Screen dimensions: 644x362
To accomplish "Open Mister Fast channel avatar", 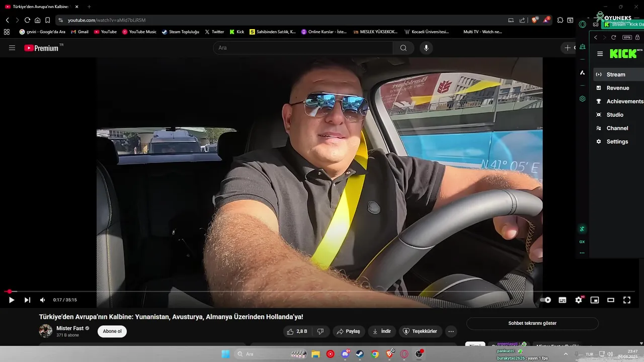I will tap(46, 331).
